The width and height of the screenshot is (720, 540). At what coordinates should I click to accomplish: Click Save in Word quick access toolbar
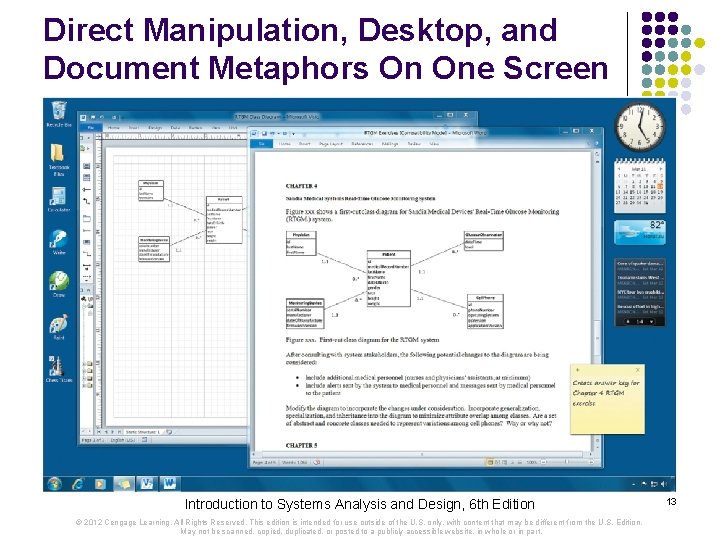tap(264, 133)
